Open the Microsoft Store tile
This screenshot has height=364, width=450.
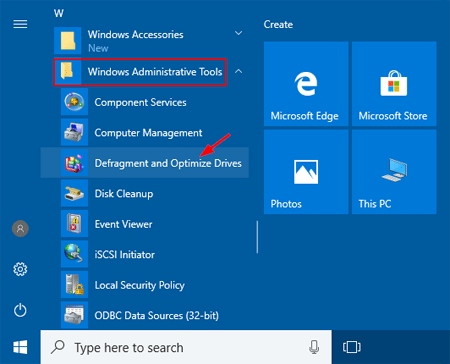(x=394, y=84)
